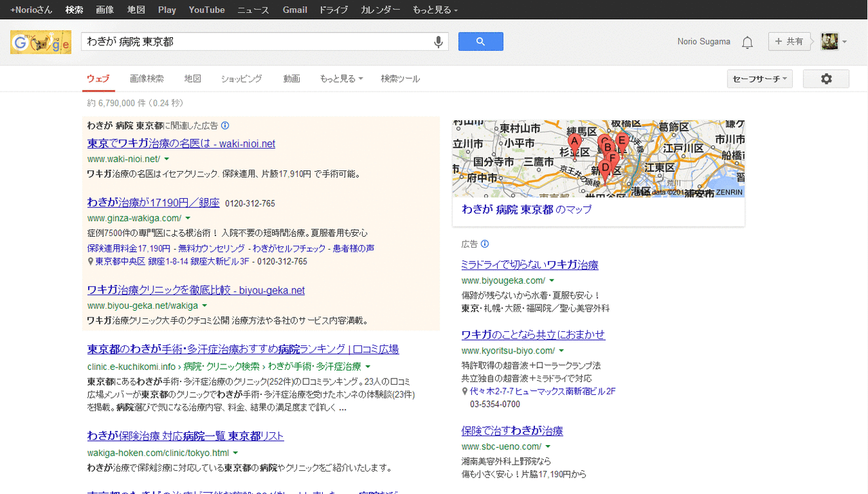Click the Google doodle logo

pos(41,42)
